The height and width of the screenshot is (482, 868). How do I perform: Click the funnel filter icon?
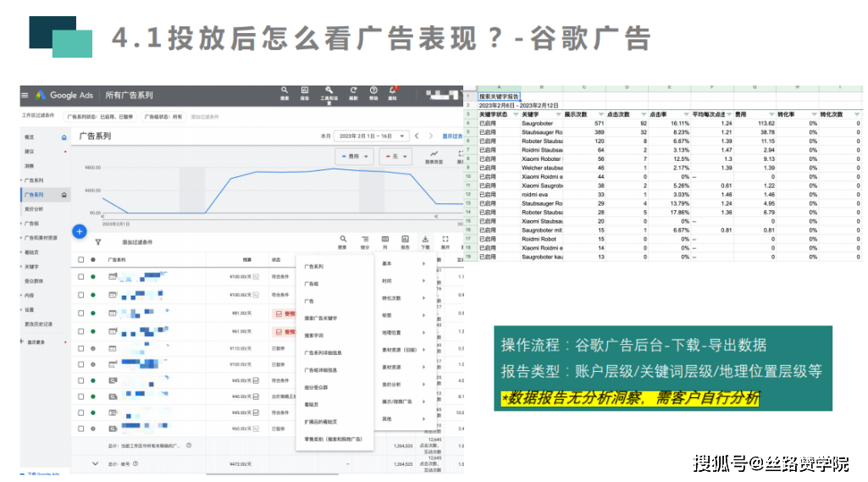(x=97, y=242)
